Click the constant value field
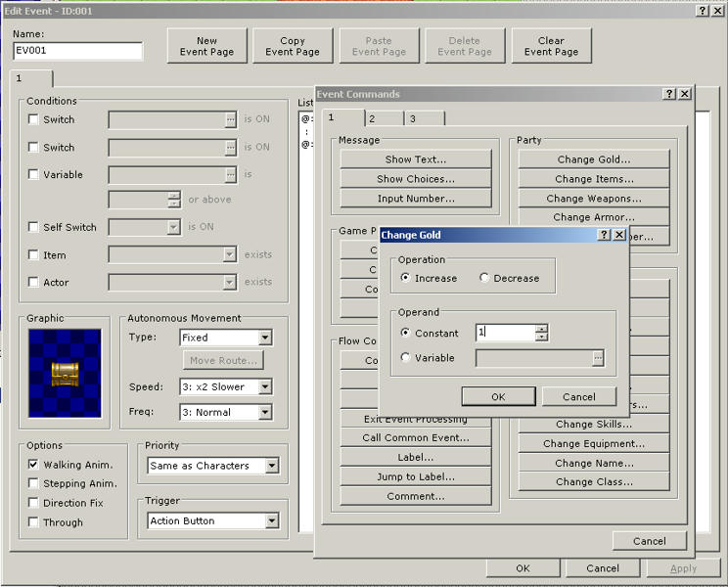The width and height of the screenshot is (728, 587). pyautogui.click(x=506, y=333)
